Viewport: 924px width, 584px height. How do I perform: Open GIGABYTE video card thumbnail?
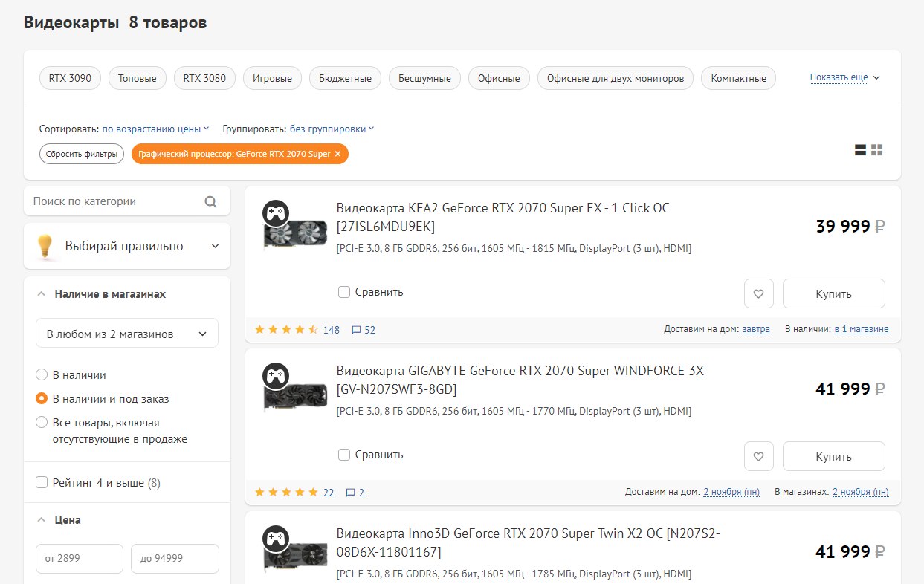[x=296, y=398]
